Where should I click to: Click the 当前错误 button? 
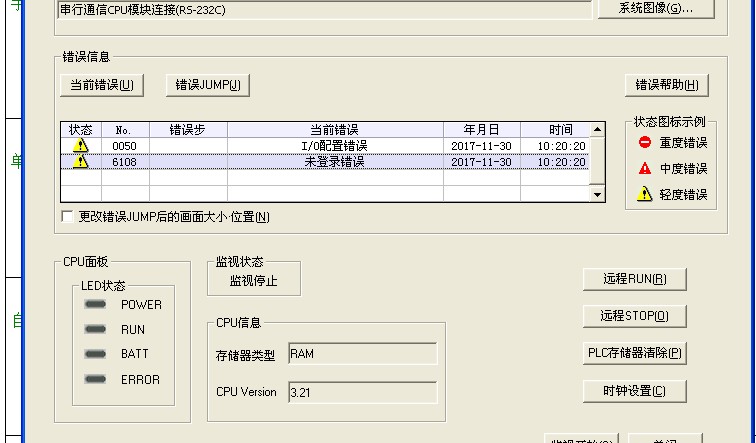(x=101, y=85)
